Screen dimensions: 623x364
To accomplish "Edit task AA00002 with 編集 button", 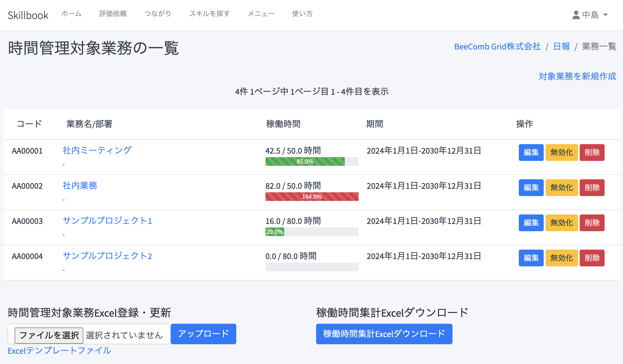I will [x=531, y=188].
